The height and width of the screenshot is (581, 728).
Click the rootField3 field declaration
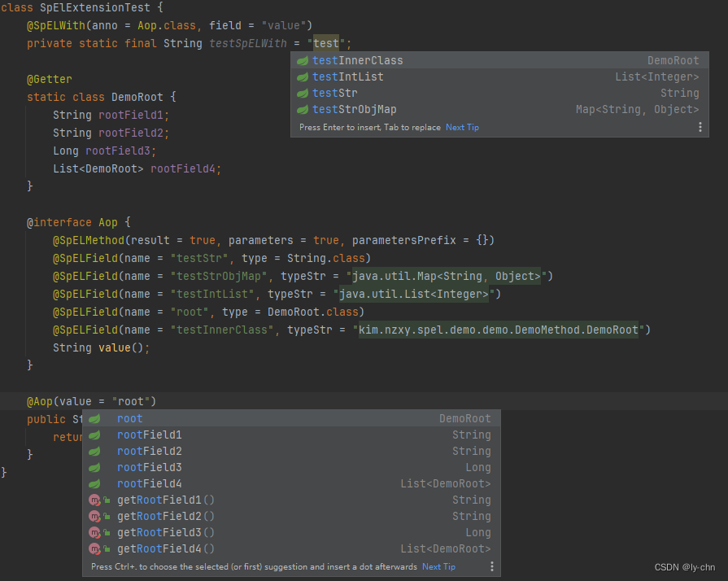(x=118, y=151)
